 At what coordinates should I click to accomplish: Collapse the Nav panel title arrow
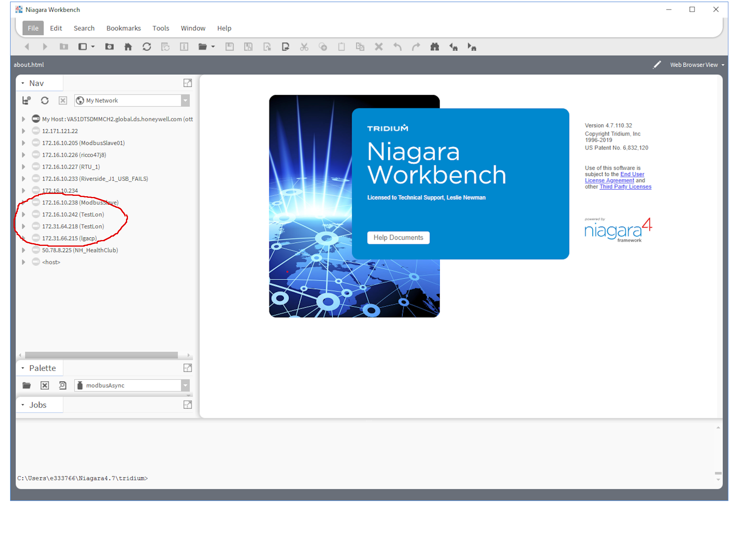[23, 83]
